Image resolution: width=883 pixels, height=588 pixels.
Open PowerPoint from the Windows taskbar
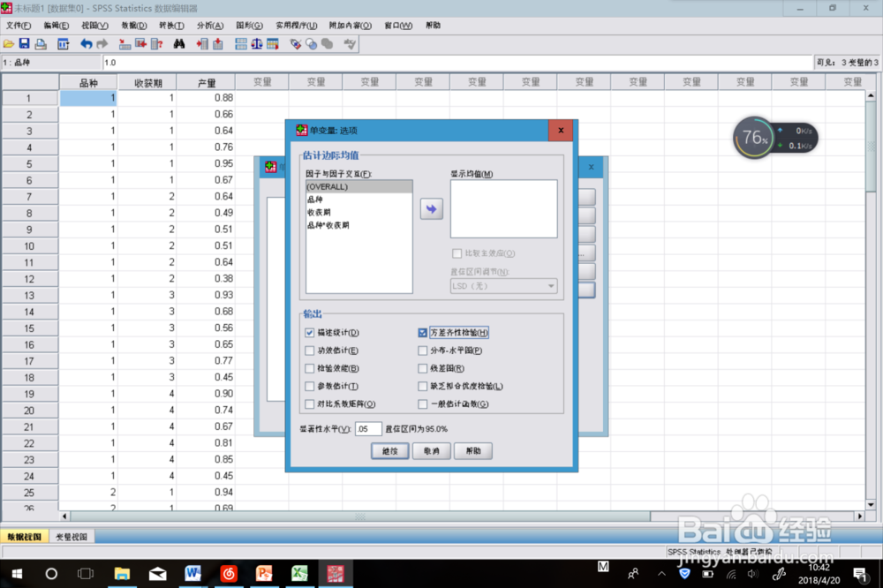[263, 573]
